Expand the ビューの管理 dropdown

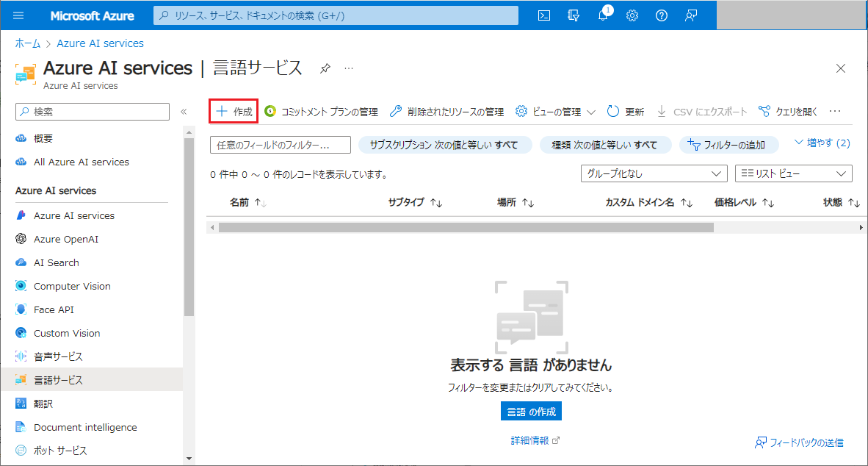[555, 112]
